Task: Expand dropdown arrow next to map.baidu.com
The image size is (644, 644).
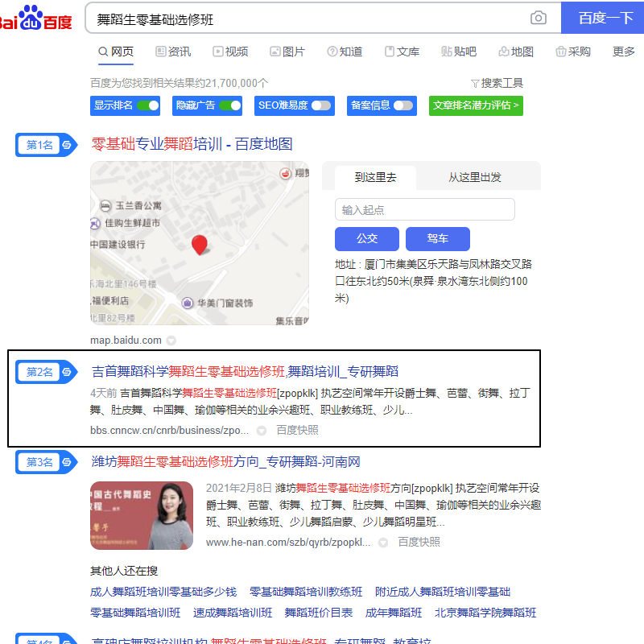Action: click(x=171, y=341)
